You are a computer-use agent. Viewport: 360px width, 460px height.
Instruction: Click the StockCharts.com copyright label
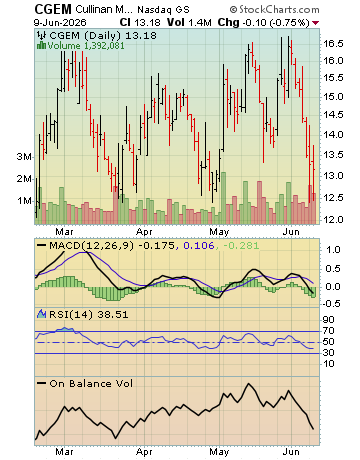pyautogui.click(x=274, y=9)
